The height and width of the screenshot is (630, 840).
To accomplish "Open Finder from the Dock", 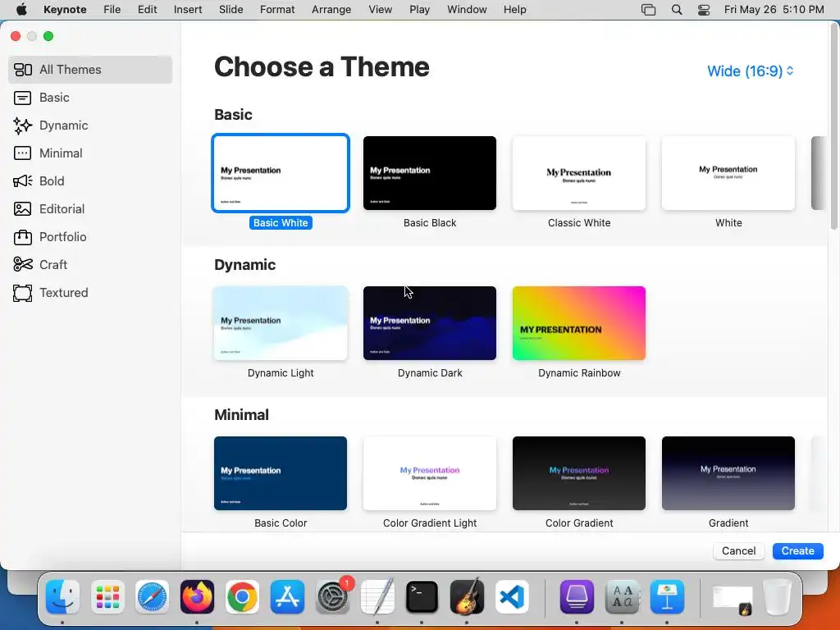I will point(62,597).
